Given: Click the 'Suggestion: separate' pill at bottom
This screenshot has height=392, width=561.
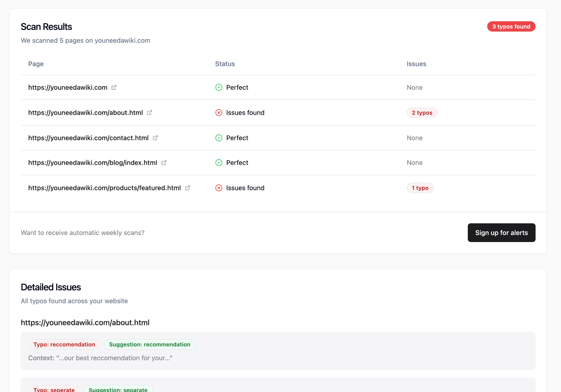Looking at the screenshot, I should 118,389.
